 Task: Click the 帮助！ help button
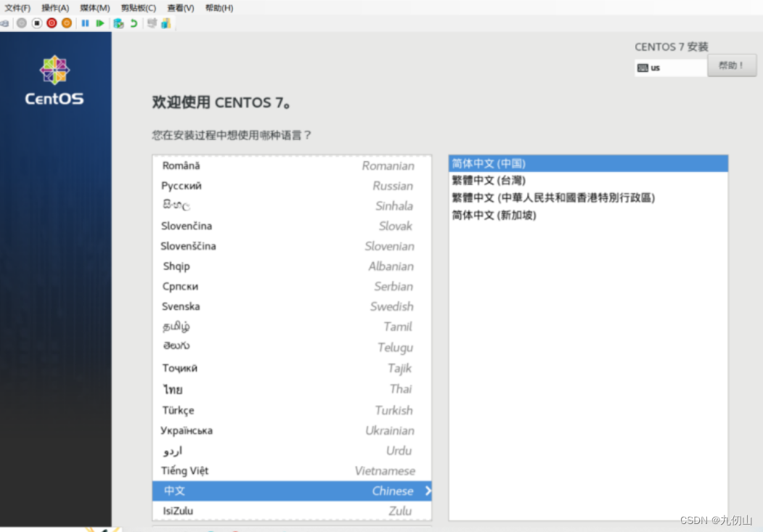click(x=731, y=65)
